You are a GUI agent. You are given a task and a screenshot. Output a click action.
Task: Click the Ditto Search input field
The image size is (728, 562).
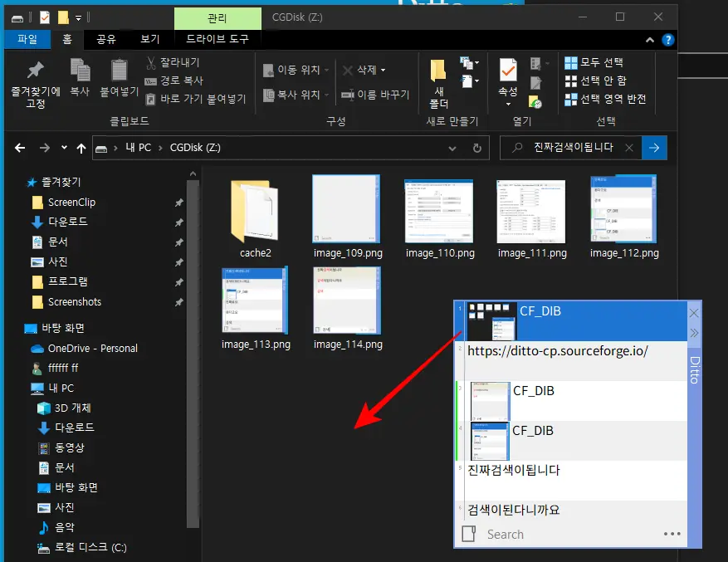[x=571, y=535]
